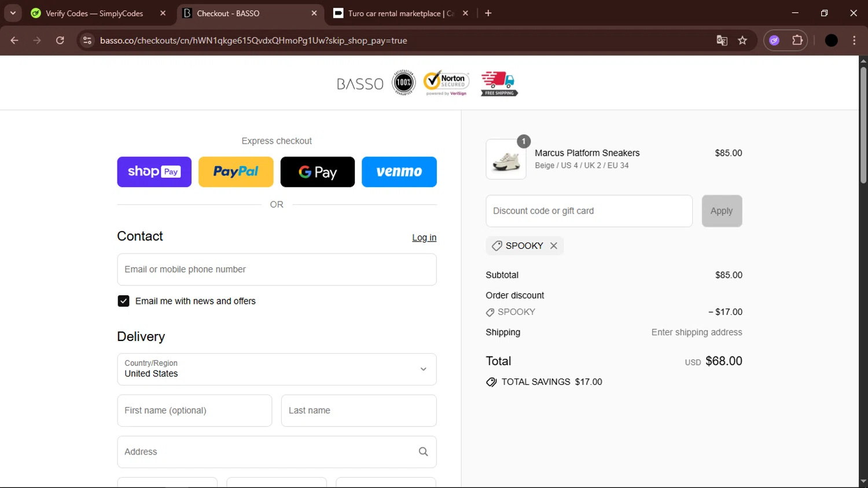Focus the Email or mobile phone number field
The width and height of the screenshot is (868, 488).
(277, 270)
